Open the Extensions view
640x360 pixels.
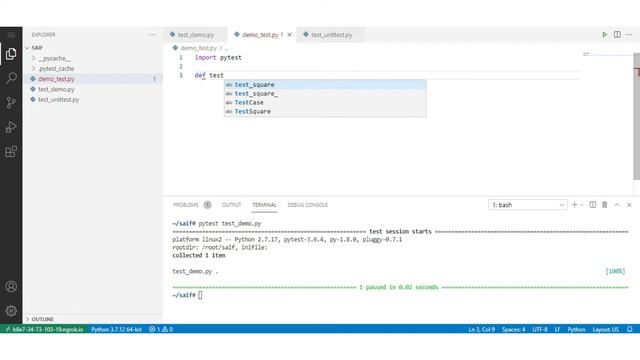[x=11, y=152]
